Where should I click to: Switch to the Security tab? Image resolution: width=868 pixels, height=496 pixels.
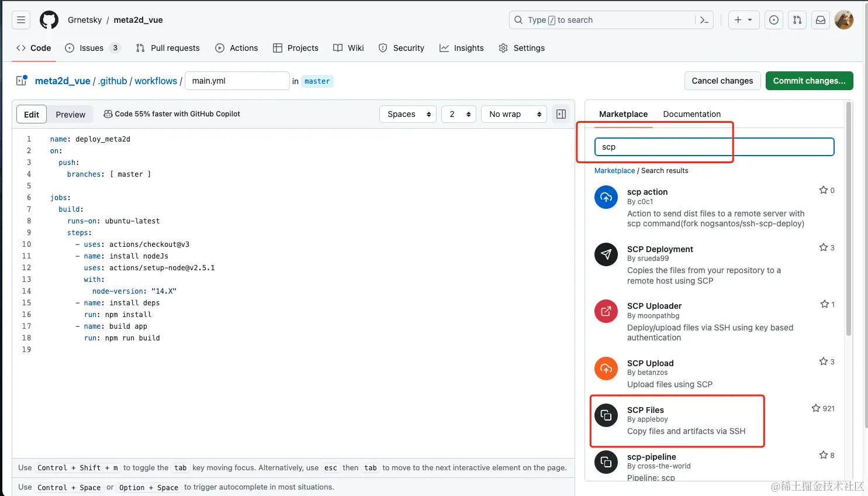[x=402, y=48]
